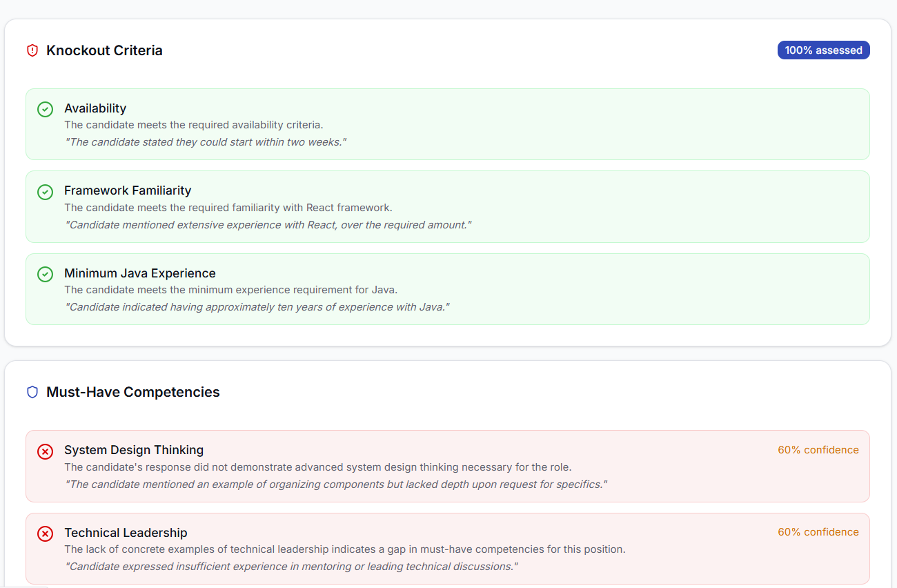This screenshot has width=897, height=588.
Task: Click the red shield icon beside Knockout Criteria
Action: (32, 50)
